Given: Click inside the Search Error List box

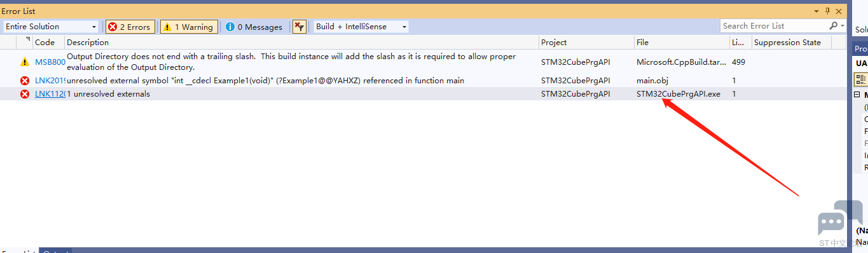Looking at the screenshot, I should (774, 26).
